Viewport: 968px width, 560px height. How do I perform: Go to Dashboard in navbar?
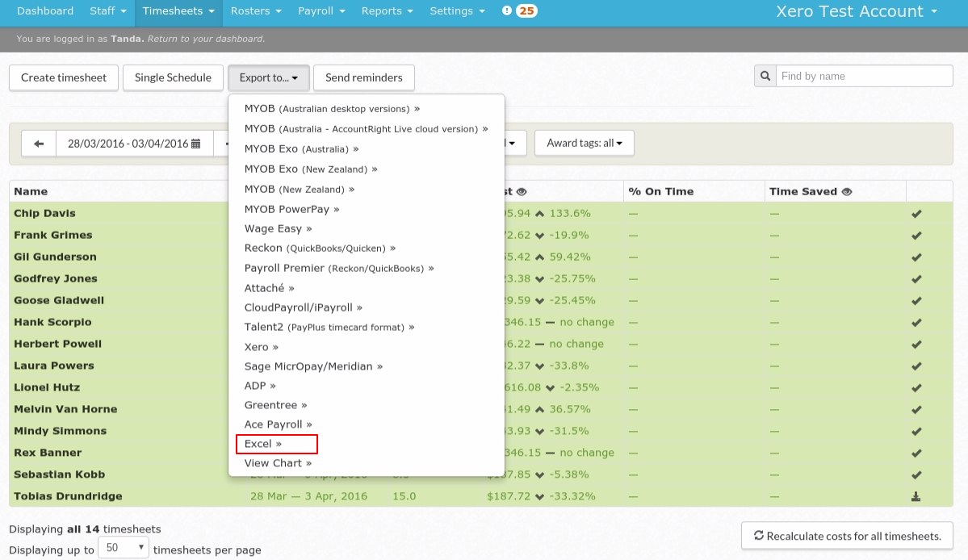pos(45,11)
